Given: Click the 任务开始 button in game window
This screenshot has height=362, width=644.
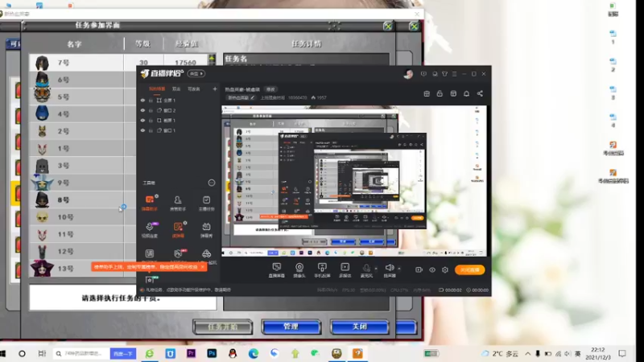Looking at the screenshot, I should pos(223,327).
